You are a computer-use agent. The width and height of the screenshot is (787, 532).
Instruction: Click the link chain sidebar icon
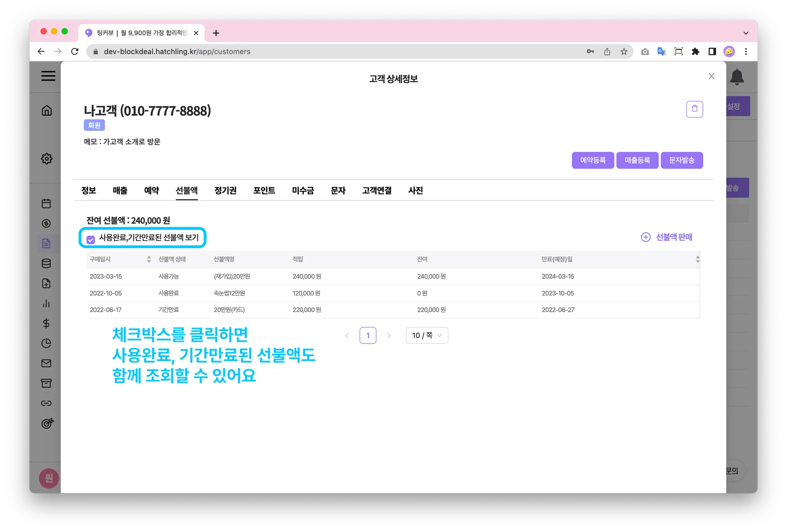click(46, 403)
